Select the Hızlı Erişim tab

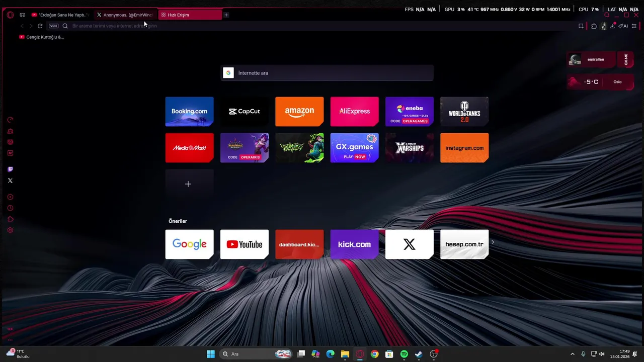(x=190, y=15)
